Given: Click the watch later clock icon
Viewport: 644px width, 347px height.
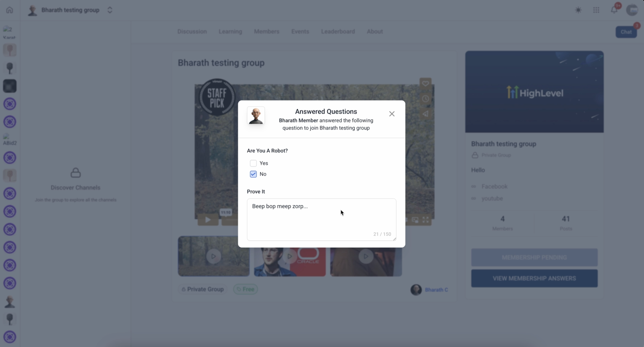Looking at the screenshot, I should tap(425, 99).
